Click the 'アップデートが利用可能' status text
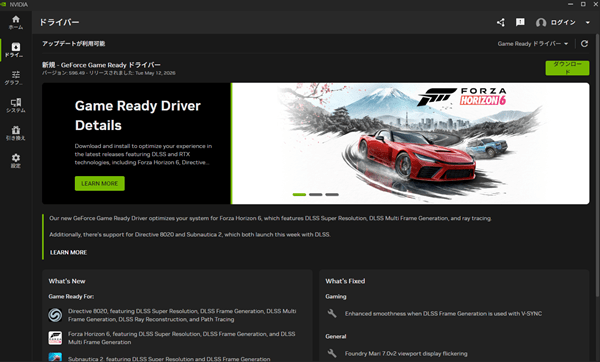Image resolution: width=600 pixels, height=362 pixels. [73, 44]
